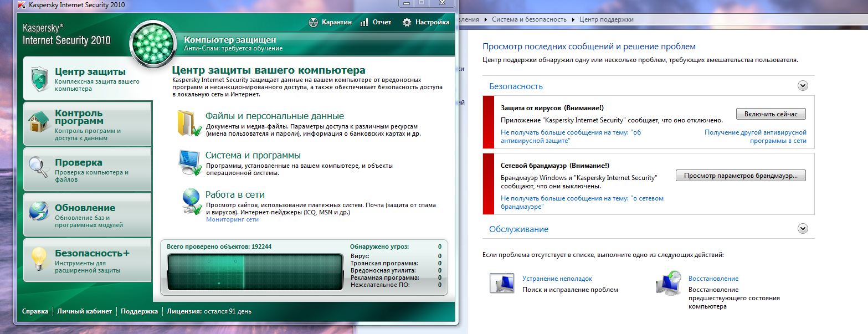Switch to the Безопасность+ tab
868x334 pixels.
click(x=88, y=260)
